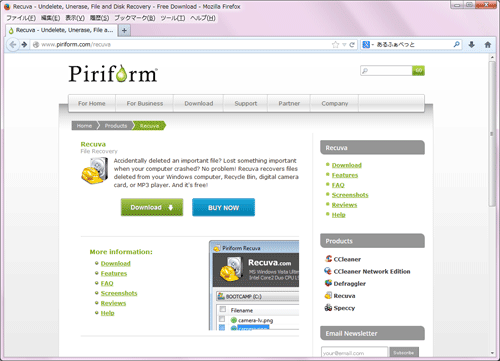Open Features link in Recuva sidebar
Screen dimensions: 500x361
point(345,175)
